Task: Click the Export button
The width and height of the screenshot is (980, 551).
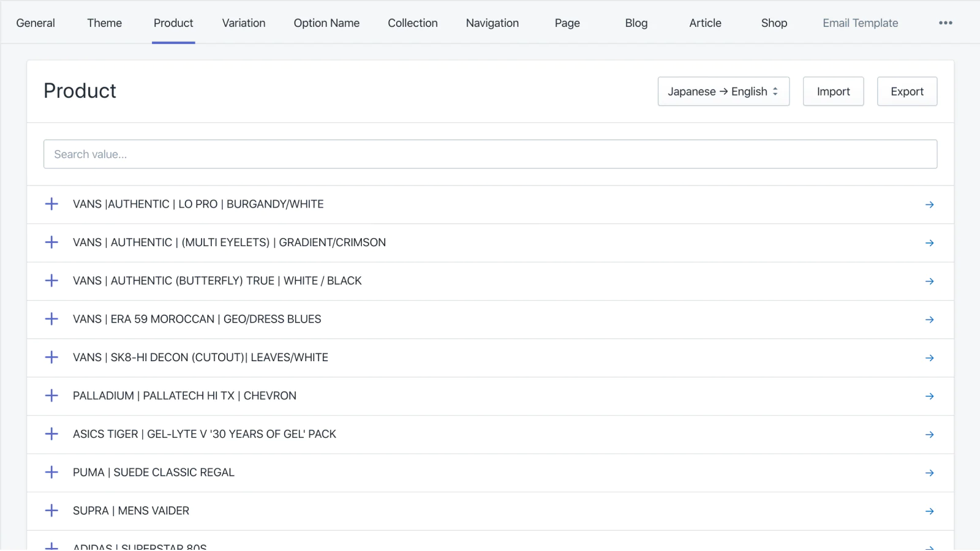Action: click(x=907, y=91)
